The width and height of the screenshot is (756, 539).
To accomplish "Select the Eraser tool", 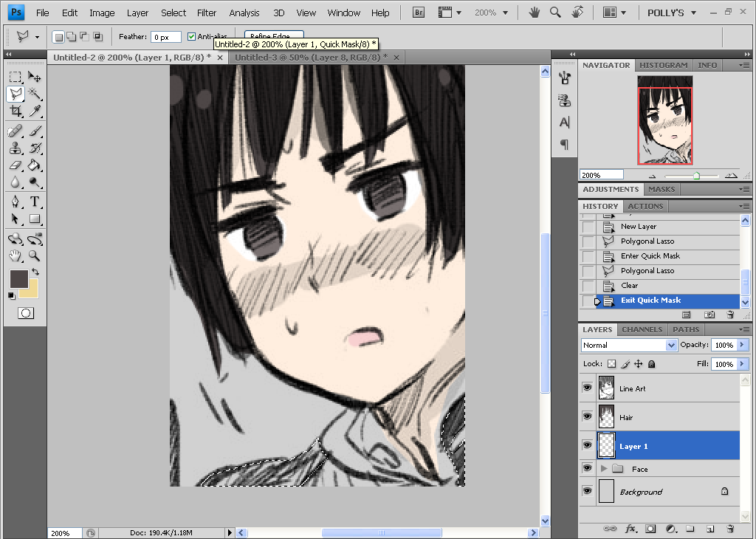I will pyautogui.click(x=16, y=165).
